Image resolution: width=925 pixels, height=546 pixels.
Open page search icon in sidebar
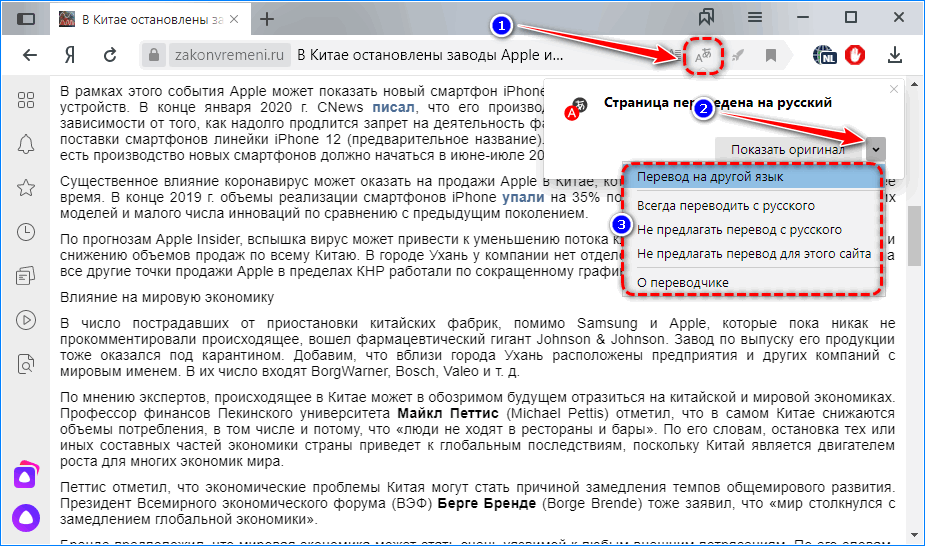[x=26, y=364]
